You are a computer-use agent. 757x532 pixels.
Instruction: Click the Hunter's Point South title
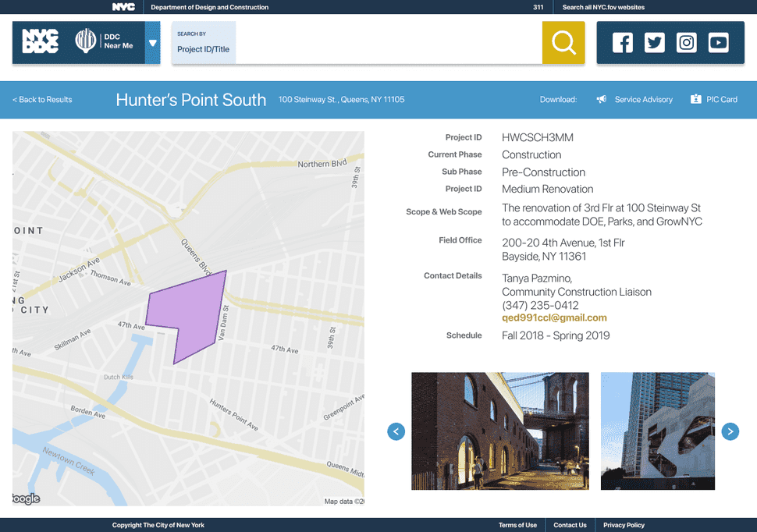coord(191,100)
